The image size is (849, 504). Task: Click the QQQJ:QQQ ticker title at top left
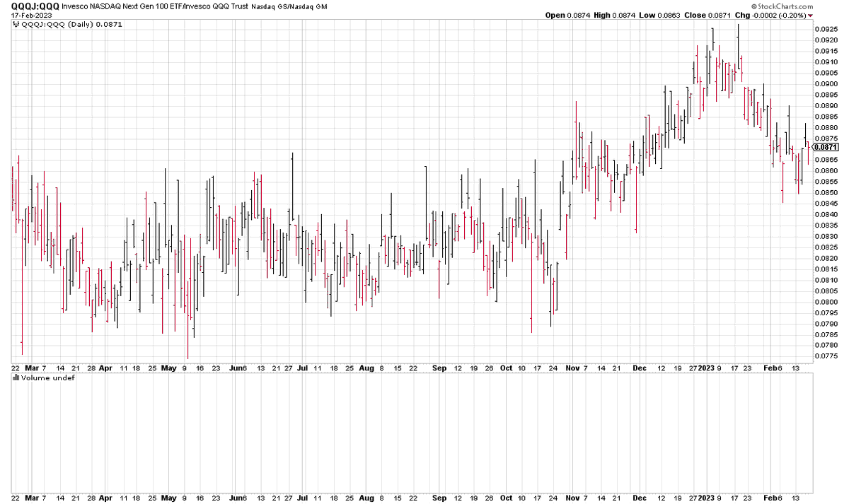coord(35,6)
